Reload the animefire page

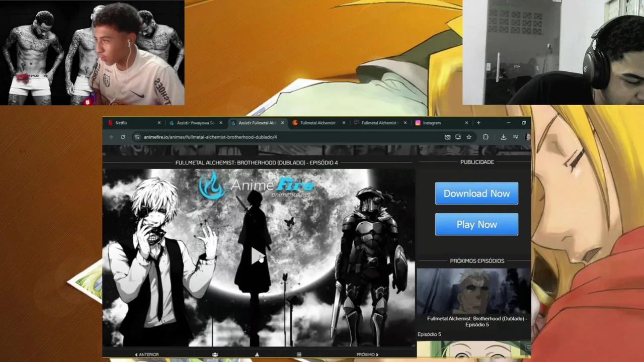pos(123,137)
